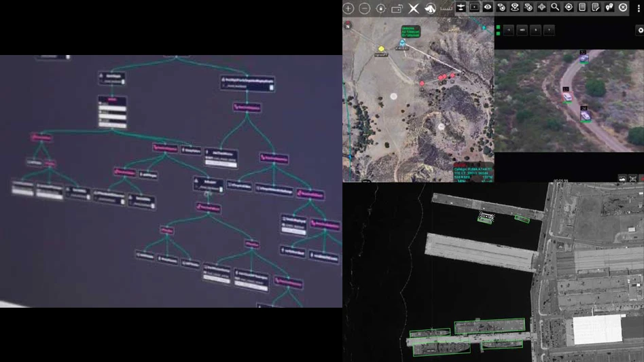
Task: Open the crossed-lines tool in toolbar
Action: pyautogui.click(x=413, y=8)
